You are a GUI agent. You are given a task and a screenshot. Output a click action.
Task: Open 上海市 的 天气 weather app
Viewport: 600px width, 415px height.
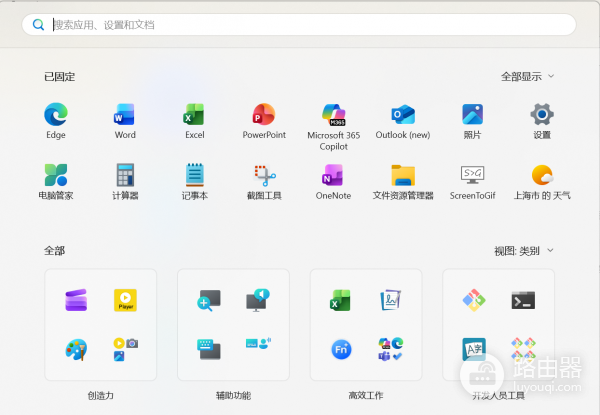pos(542,182)
